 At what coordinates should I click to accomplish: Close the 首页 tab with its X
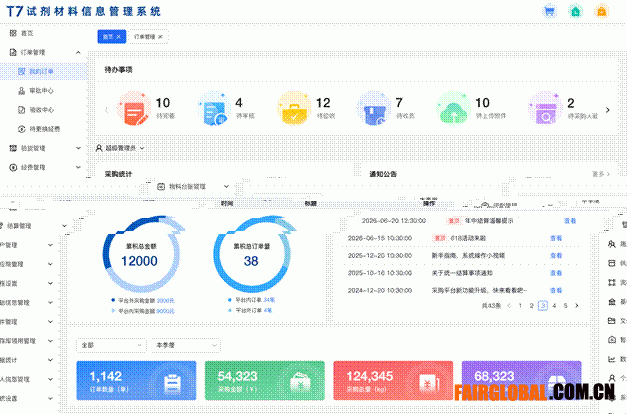click(x=119, y=37)
